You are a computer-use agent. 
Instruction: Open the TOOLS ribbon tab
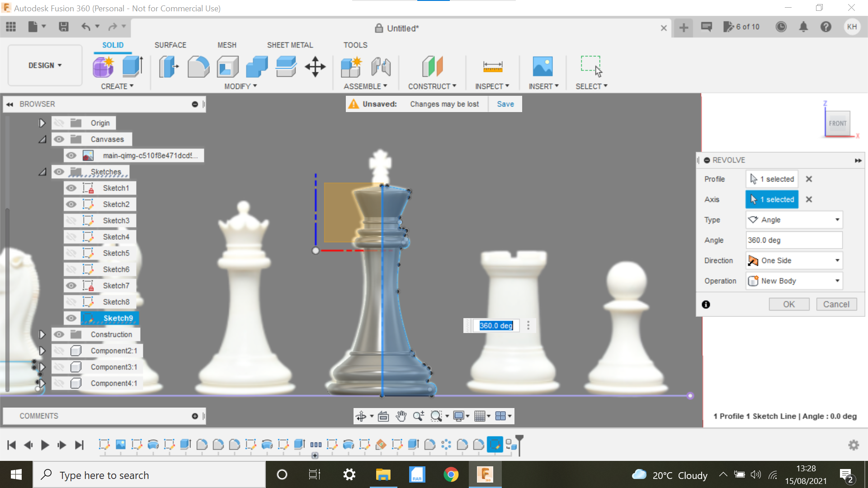355,45
